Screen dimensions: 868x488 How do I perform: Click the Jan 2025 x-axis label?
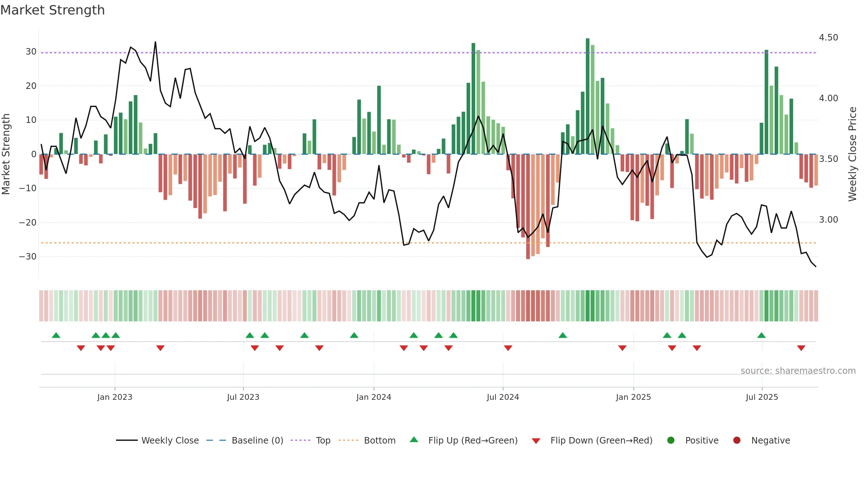point(633,397)
